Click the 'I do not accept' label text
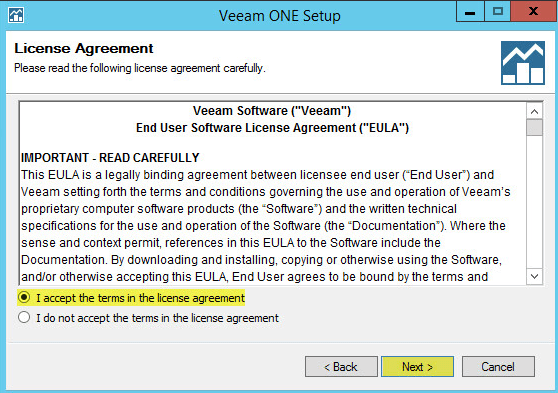 coord(157,318)
